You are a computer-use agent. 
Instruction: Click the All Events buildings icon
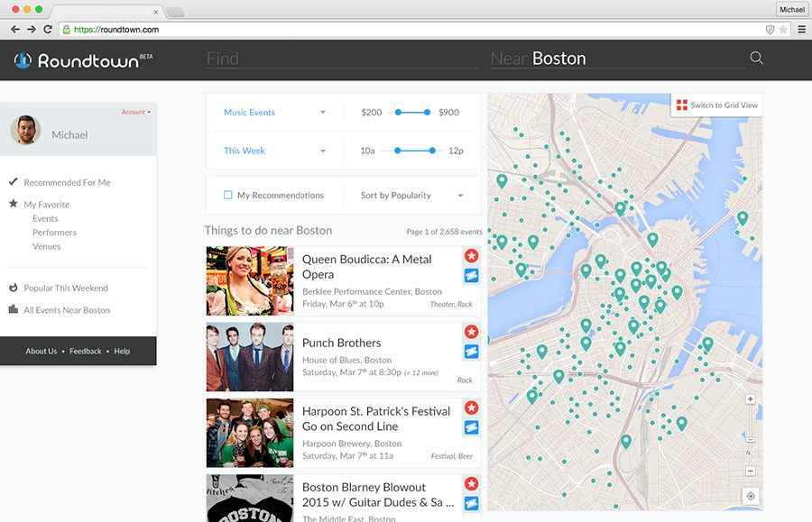[14, 309]
